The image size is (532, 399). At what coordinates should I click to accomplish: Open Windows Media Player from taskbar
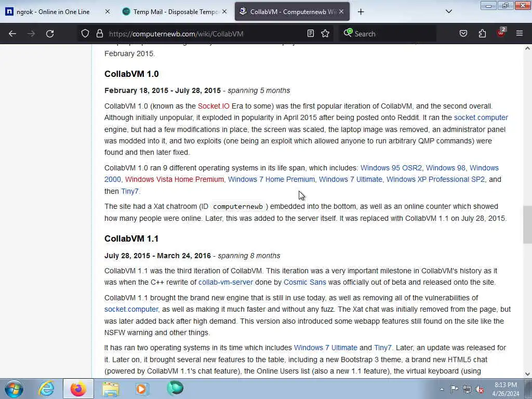(142, 389)
